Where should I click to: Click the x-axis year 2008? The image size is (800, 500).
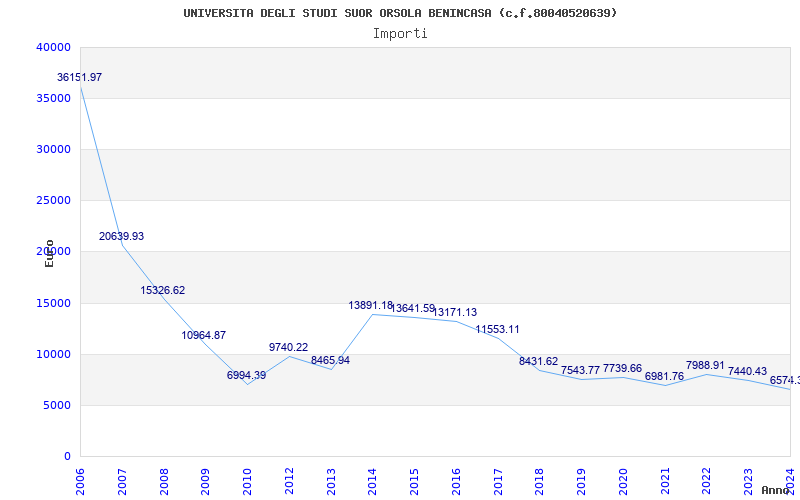[164, 482]
